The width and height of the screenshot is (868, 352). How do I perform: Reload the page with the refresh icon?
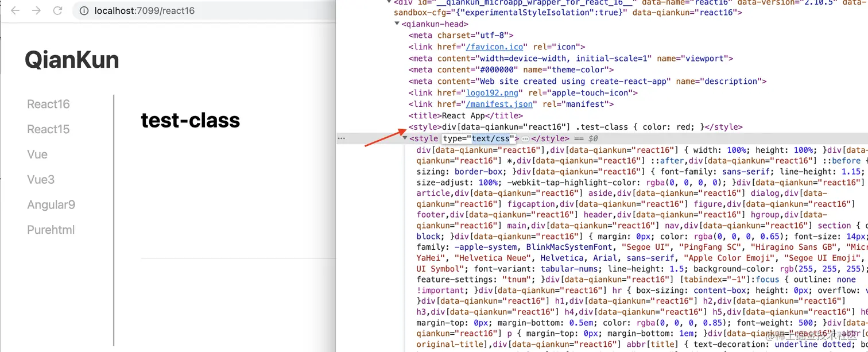pos(57,11)
